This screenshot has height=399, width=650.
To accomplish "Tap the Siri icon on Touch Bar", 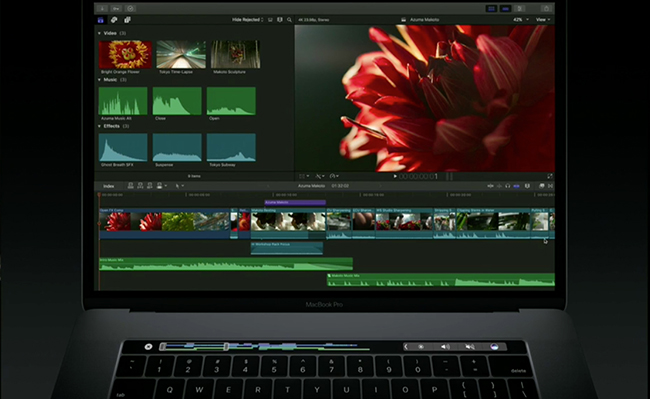I will pos(494,346).
